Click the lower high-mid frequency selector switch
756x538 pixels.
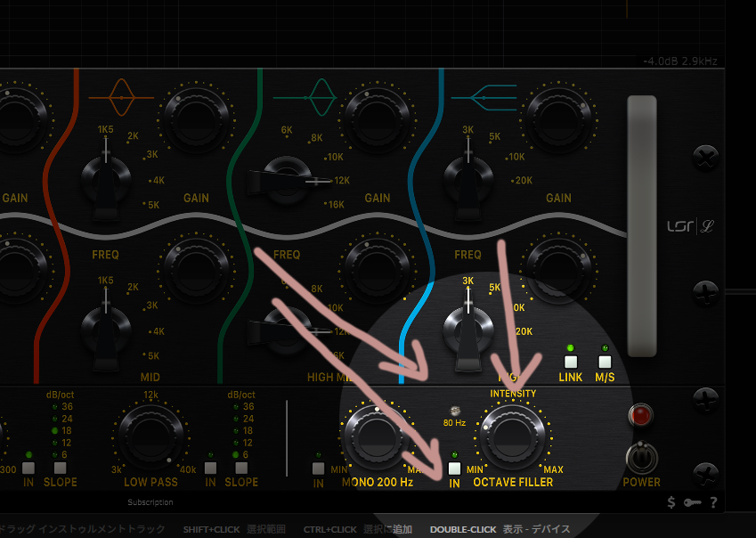tap(288, 331)
